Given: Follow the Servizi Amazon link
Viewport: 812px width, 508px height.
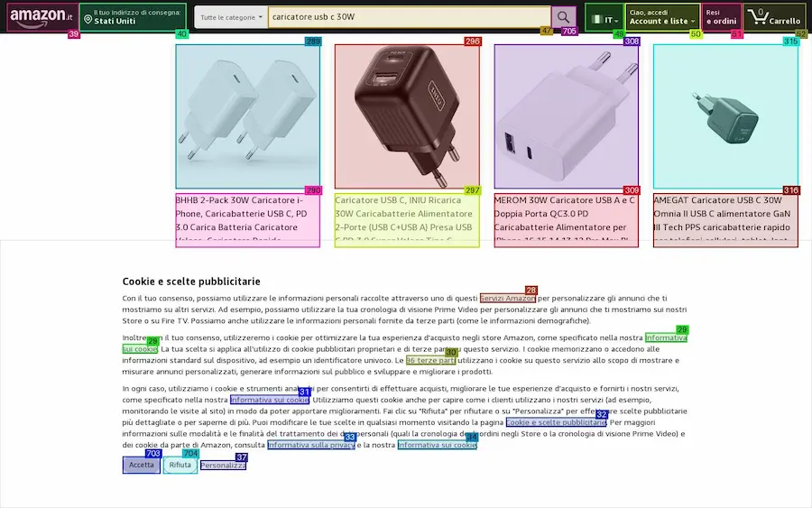Looking at the screenshot, I should 507,299.
